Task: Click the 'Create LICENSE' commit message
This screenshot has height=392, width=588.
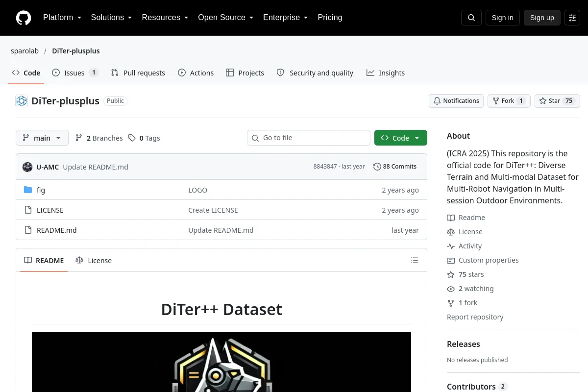Action: click(213, 210)
